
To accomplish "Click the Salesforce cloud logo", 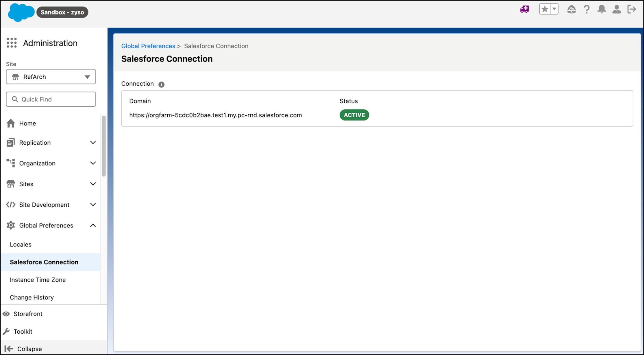I will tap(21, 12).
